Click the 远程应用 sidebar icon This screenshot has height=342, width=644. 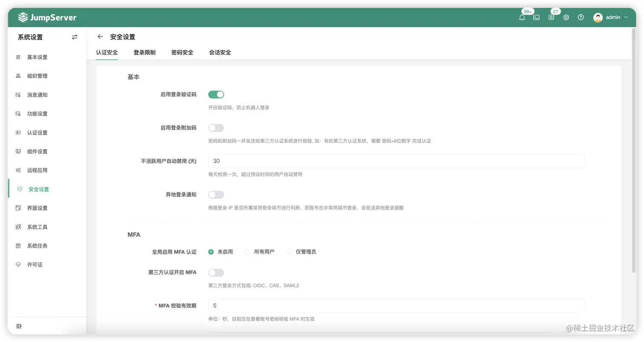click(18, 170)
